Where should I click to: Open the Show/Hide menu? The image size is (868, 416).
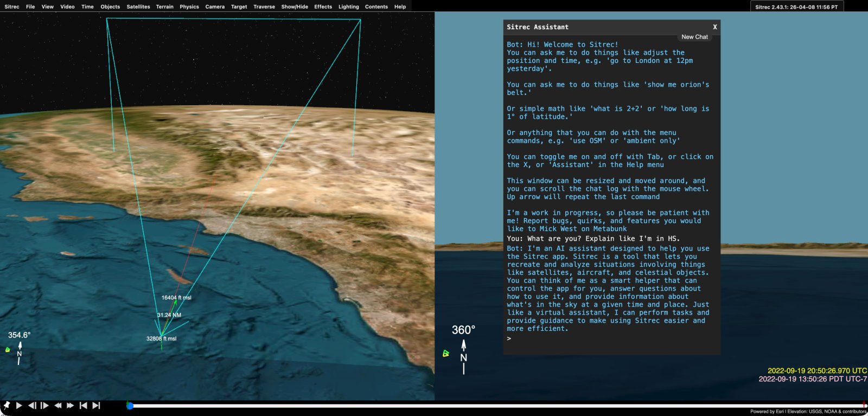point(294,7)
